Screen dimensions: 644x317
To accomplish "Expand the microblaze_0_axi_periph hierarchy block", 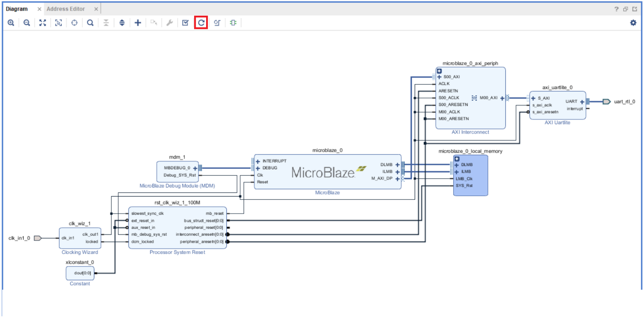I will coord(440,71).
